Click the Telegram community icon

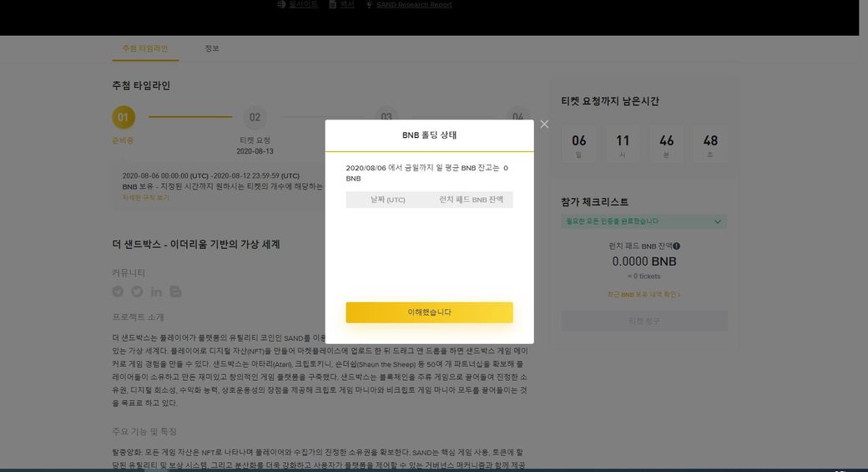point(118,292)
